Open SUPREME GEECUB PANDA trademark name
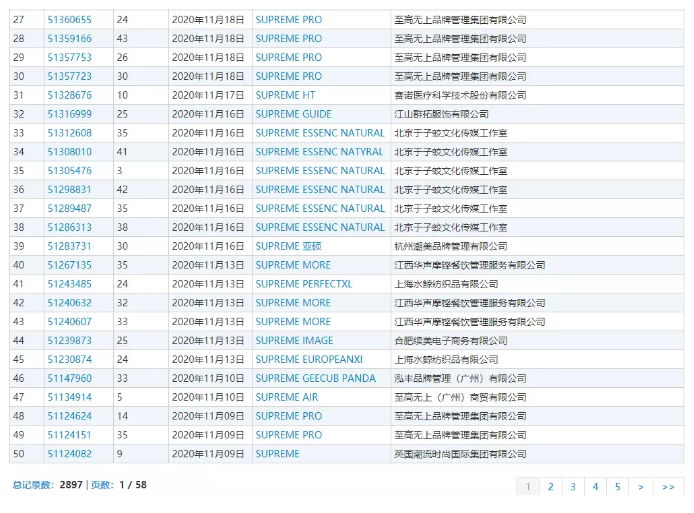This screenshot has width=694, height=513. tap(316, 378)
